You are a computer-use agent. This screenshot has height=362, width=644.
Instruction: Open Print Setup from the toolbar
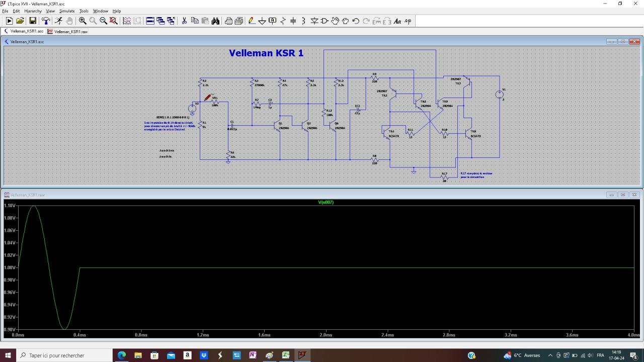click(x=239, y=21)
